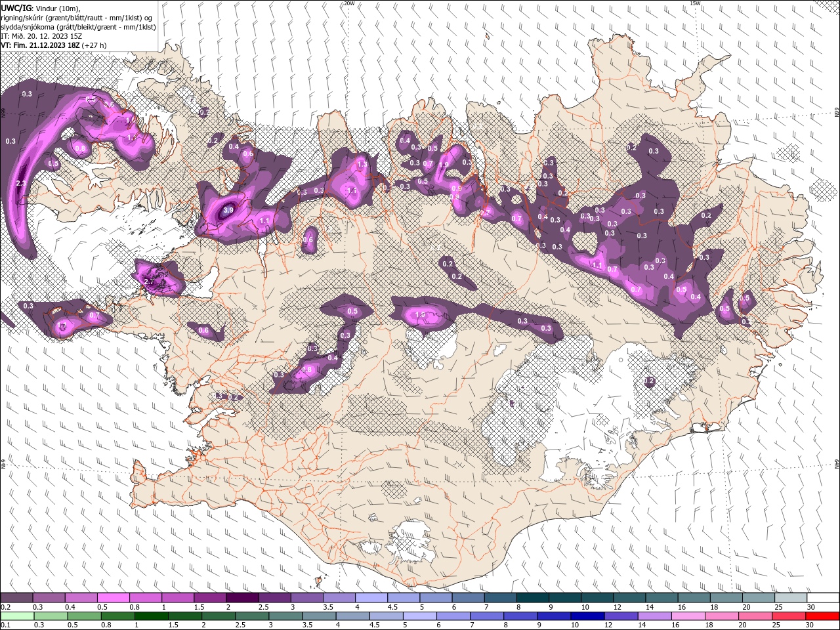Select the light grey 25–30 snow swatch
840x630 pixels.
pyautogui.click(x=791, y=598)
